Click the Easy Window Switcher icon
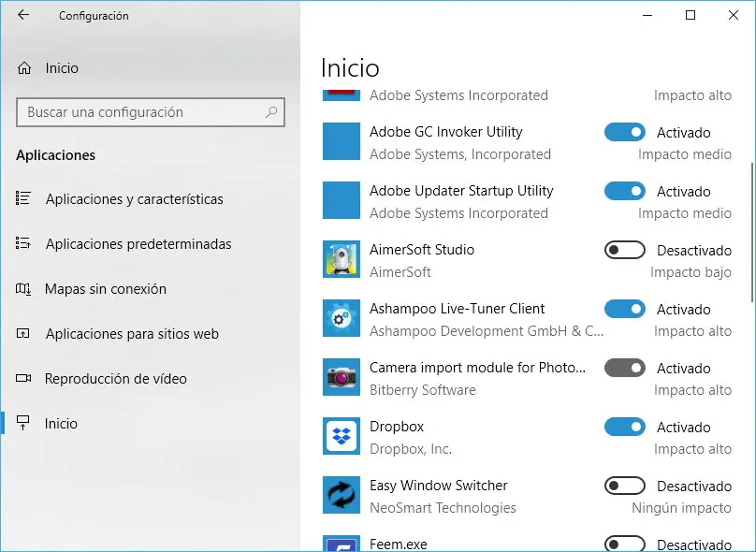The height and width of the screenshot is (552, 756). (x=342, y=495)
